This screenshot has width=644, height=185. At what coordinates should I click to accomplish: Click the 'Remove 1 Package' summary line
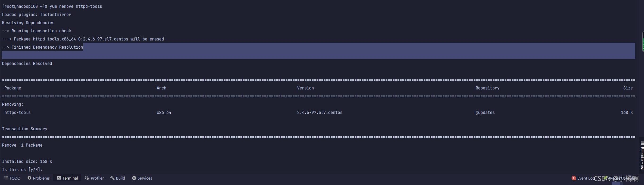(22, 145)
